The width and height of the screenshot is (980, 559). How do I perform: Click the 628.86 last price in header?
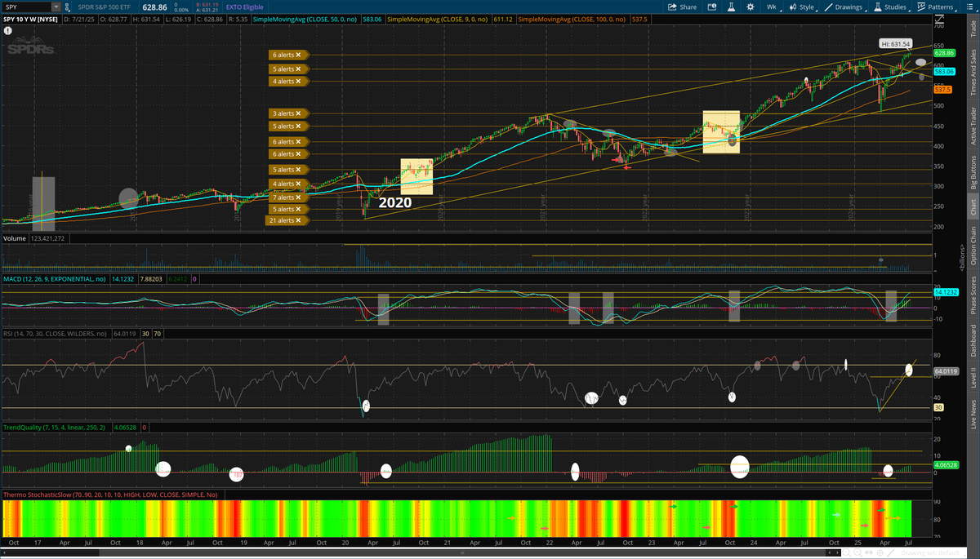[x=154, y=7]
